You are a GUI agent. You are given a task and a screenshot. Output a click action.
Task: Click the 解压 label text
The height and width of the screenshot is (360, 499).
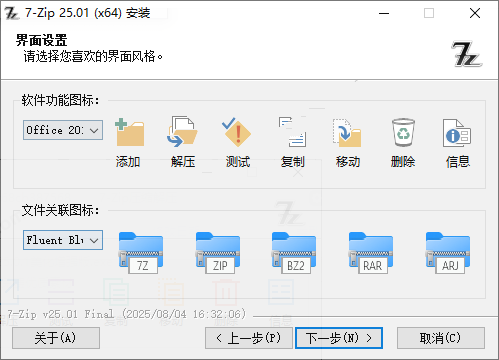click(x=183, y=162)
